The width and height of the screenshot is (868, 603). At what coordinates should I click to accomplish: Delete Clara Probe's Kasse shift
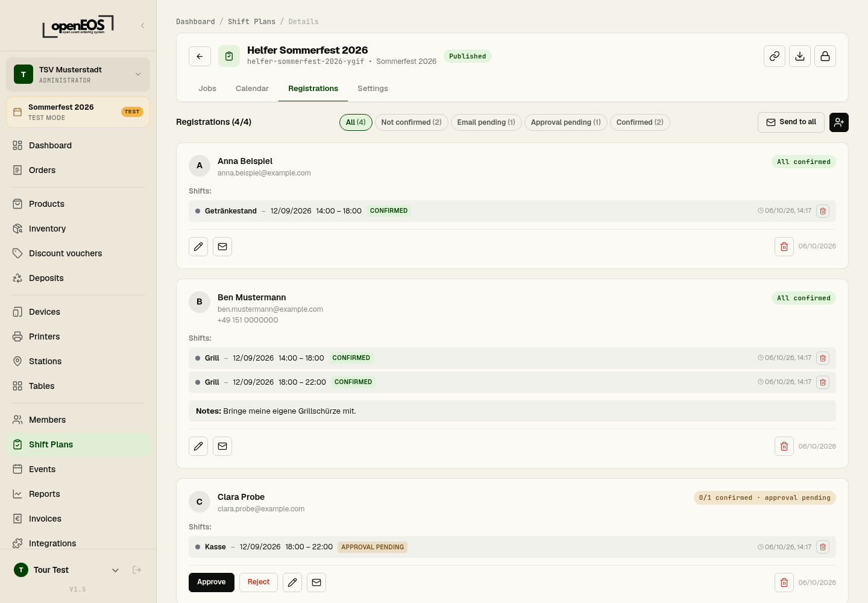tap(823, 548)
